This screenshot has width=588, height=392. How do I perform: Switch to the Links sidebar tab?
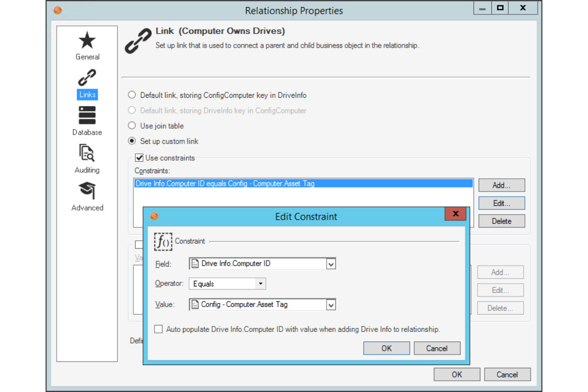point(87,95)
